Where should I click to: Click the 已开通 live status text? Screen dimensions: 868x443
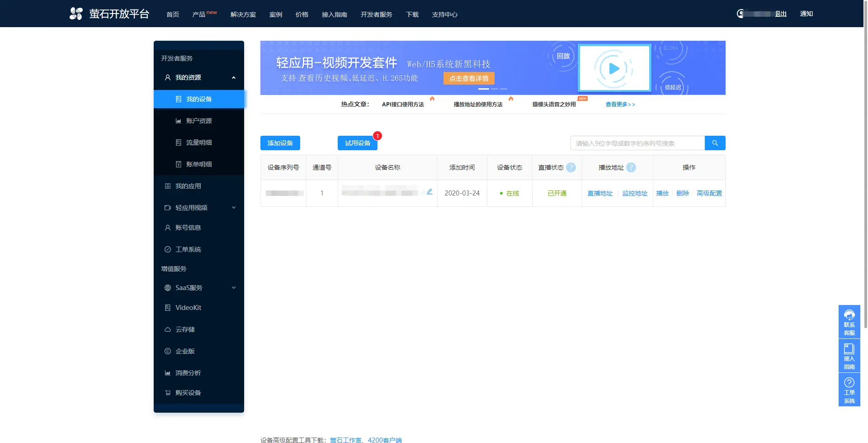[557, 193]
